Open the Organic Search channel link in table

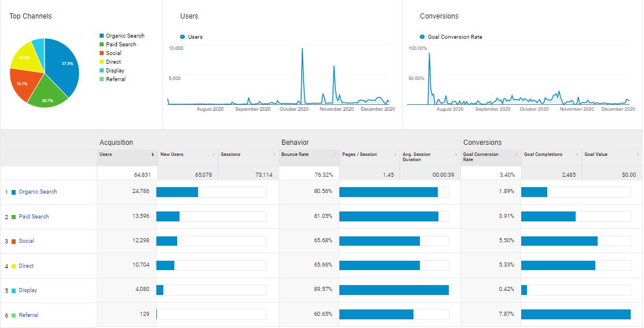point(38,192)
